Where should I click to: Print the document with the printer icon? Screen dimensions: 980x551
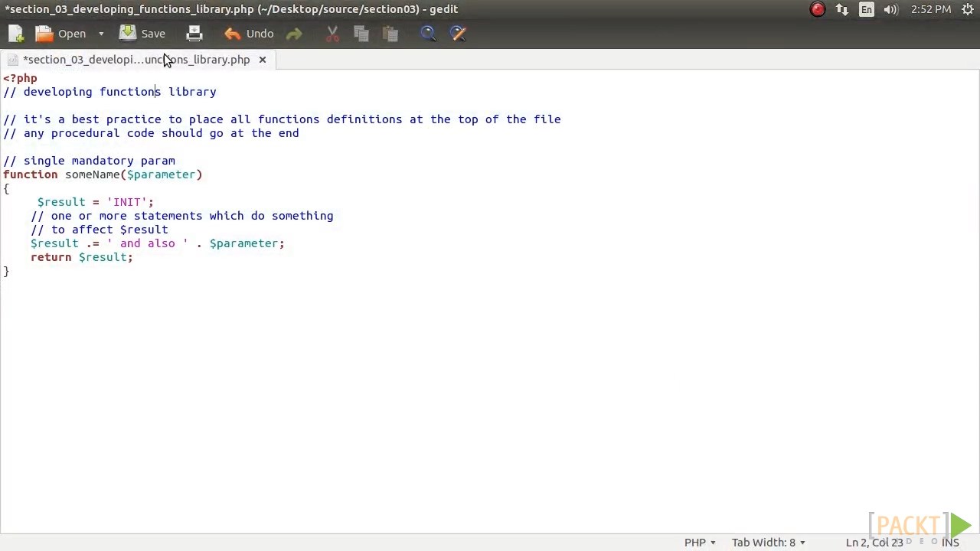coord(194,34)
